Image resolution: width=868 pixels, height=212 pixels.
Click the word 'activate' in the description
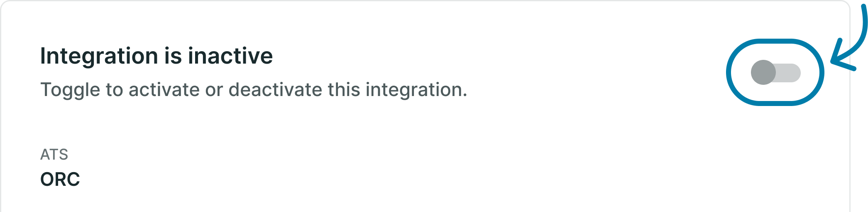pos(164,89)
